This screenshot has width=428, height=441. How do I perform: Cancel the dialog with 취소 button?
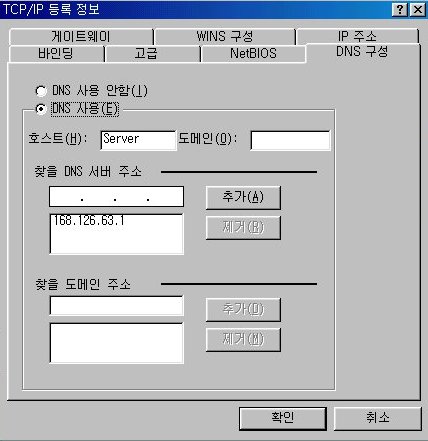pyautogui.click(x=377, y=418)
